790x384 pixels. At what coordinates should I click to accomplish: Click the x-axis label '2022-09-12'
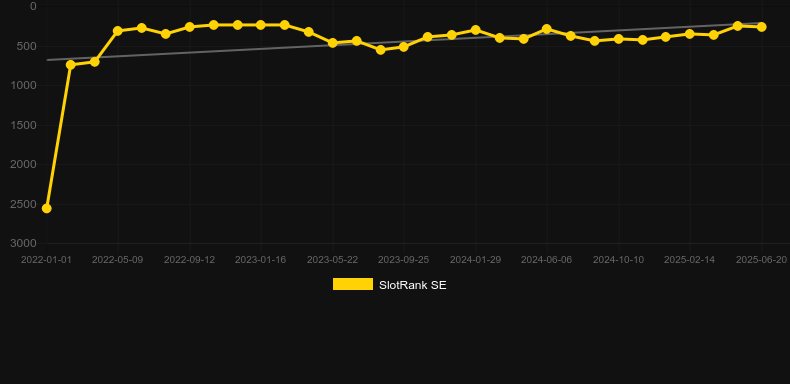pyautogui.click(x=189, y=260)
